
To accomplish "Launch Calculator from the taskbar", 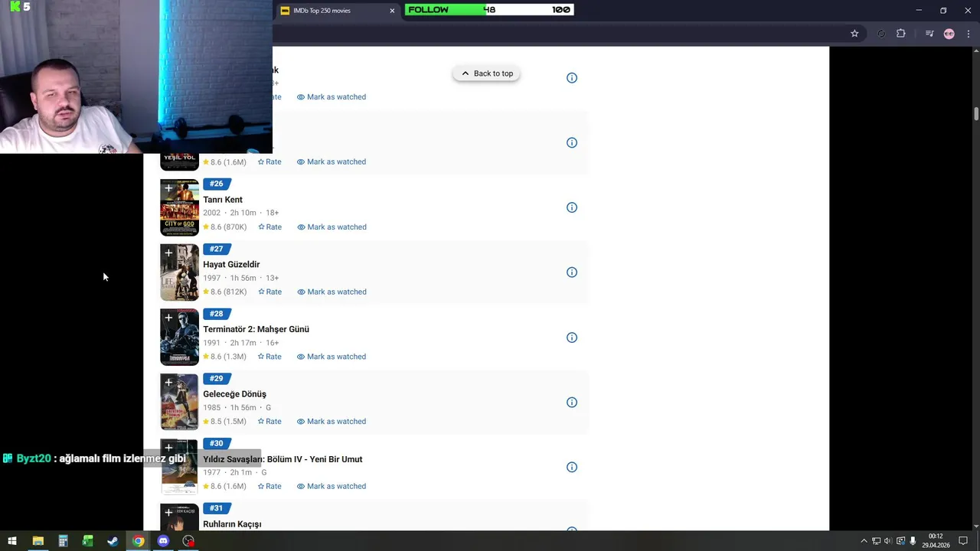I will [63, 541].
